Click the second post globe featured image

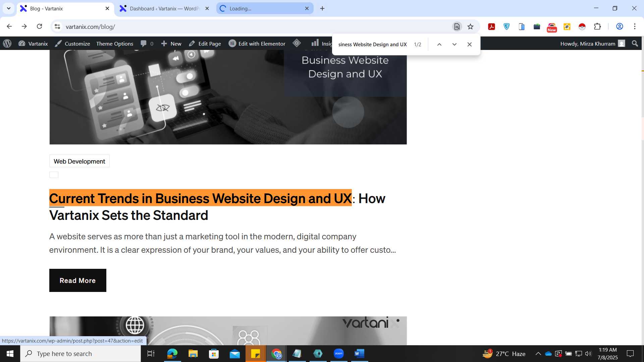[x=228, y=330]
